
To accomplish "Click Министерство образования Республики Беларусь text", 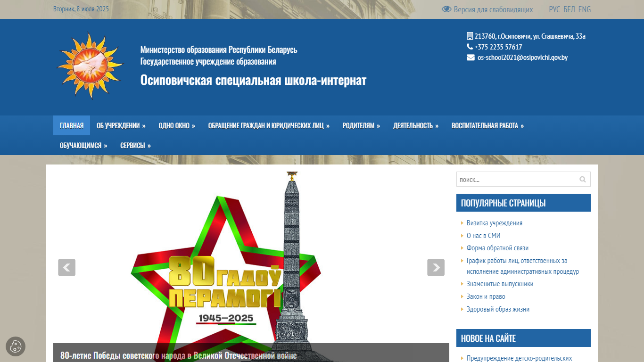I will pos(219,49).
